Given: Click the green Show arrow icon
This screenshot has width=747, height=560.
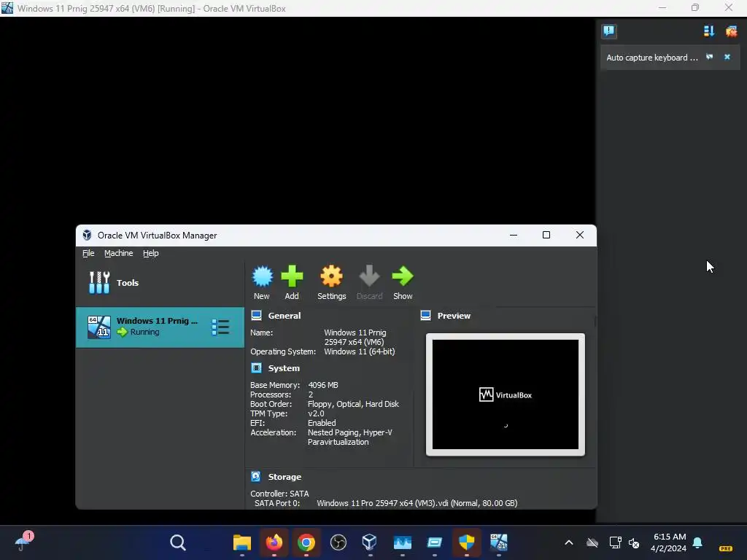Looking at the screenshot, I should click(x=403, y=276).
